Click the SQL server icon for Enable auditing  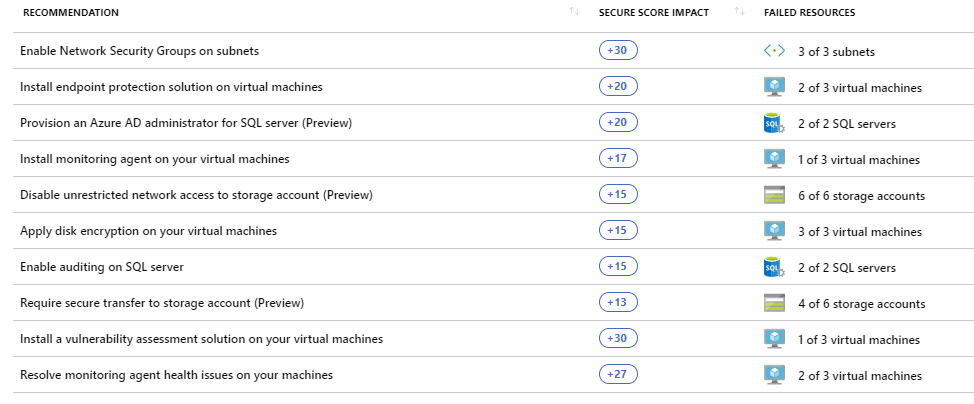coord(774,267)
